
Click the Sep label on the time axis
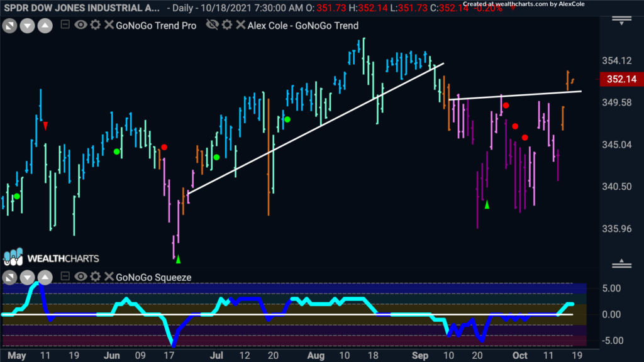[420, 356]
